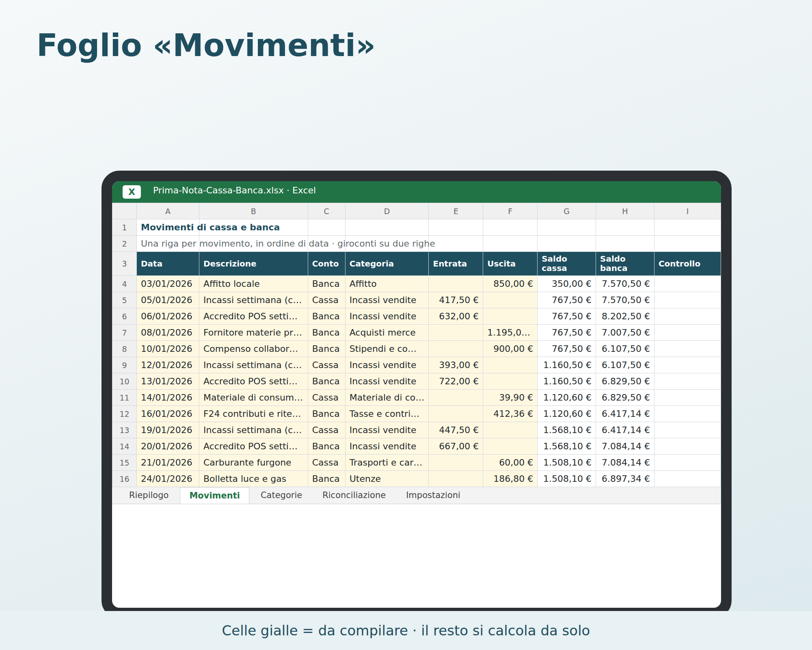Viewport: 812px width, 650px height.
Task: Select the 39,90 € uscita cell
Action: click(510, 398)
